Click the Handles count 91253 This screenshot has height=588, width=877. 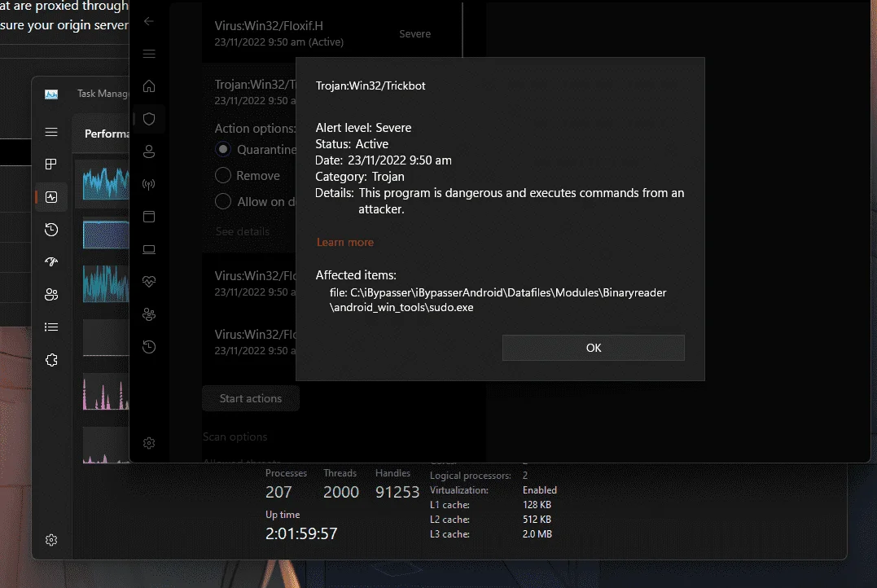click(397, 492)
